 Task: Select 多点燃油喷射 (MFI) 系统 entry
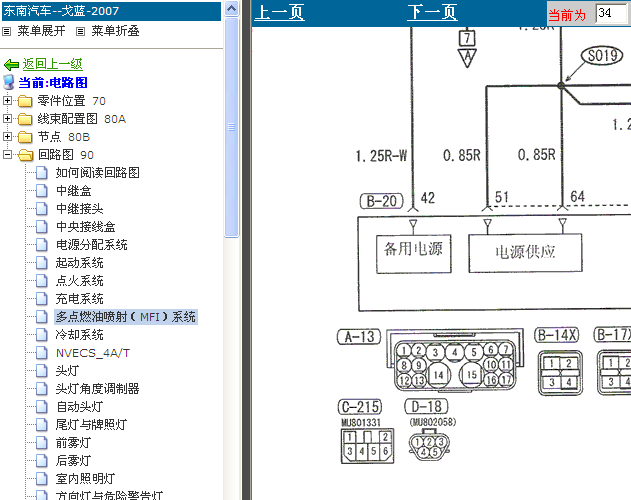[126, 317]
